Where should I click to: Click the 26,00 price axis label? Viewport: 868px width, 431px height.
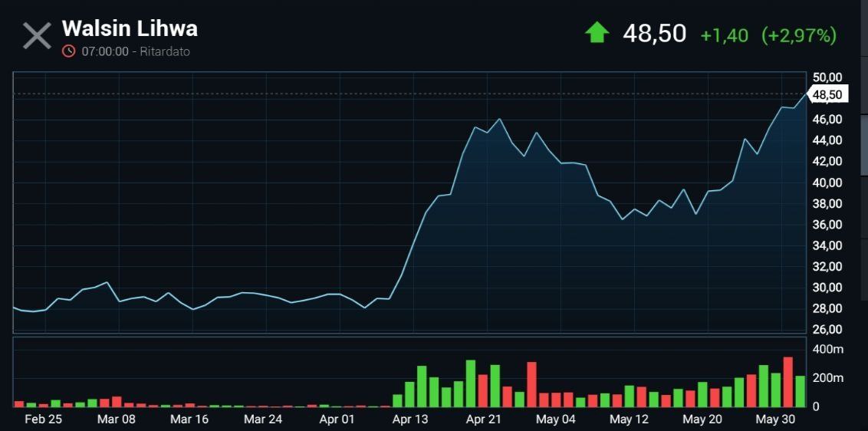[x=827, y=330]
